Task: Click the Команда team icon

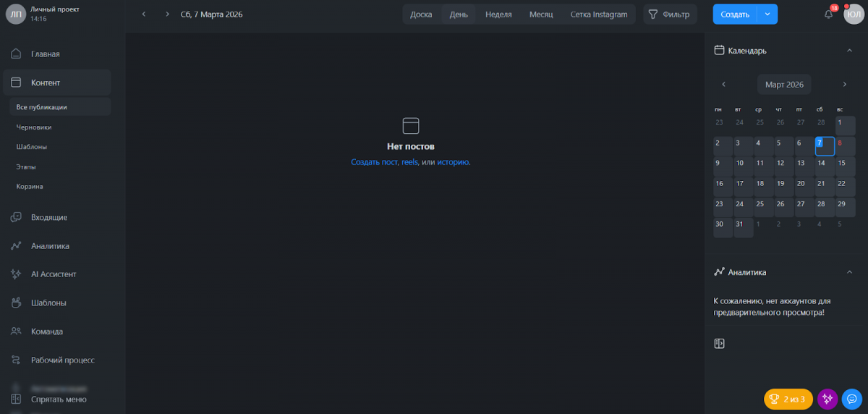Action: point(16,331)
